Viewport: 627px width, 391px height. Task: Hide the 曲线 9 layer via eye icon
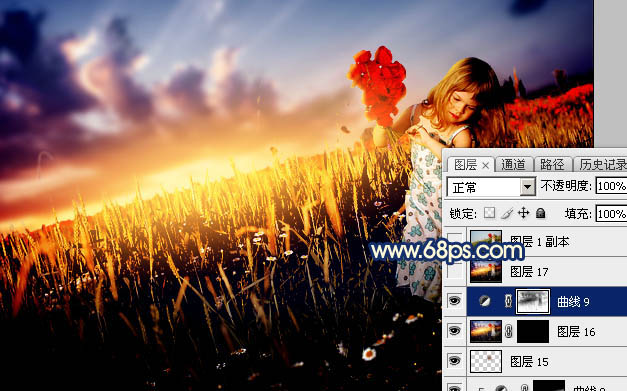[454, 301]
